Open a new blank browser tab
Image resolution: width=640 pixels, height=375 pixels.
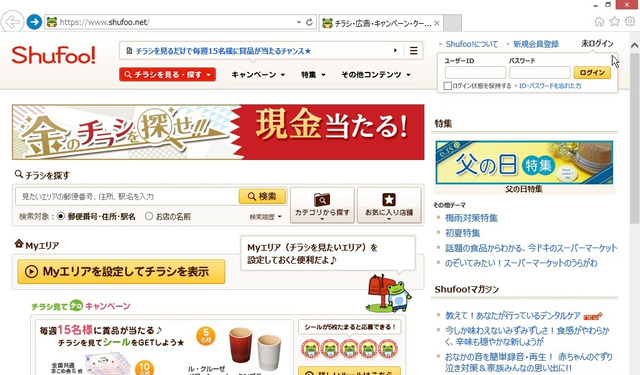[452, 23]
